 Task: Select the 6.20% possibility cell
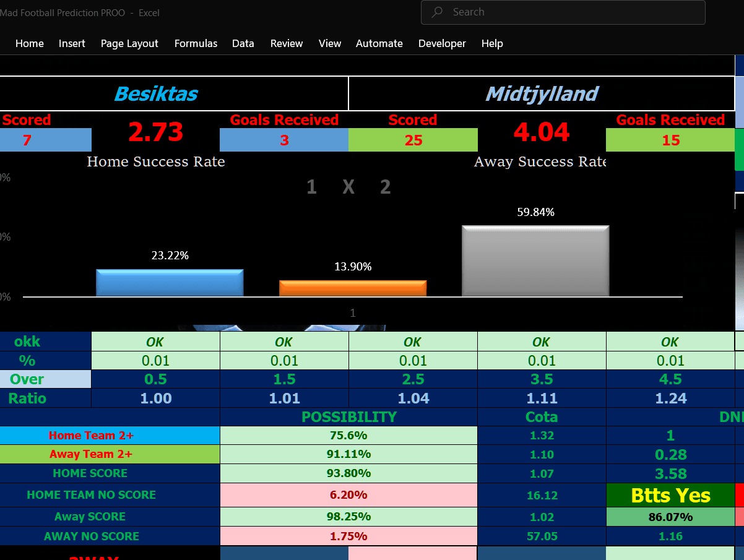(348, 495)
